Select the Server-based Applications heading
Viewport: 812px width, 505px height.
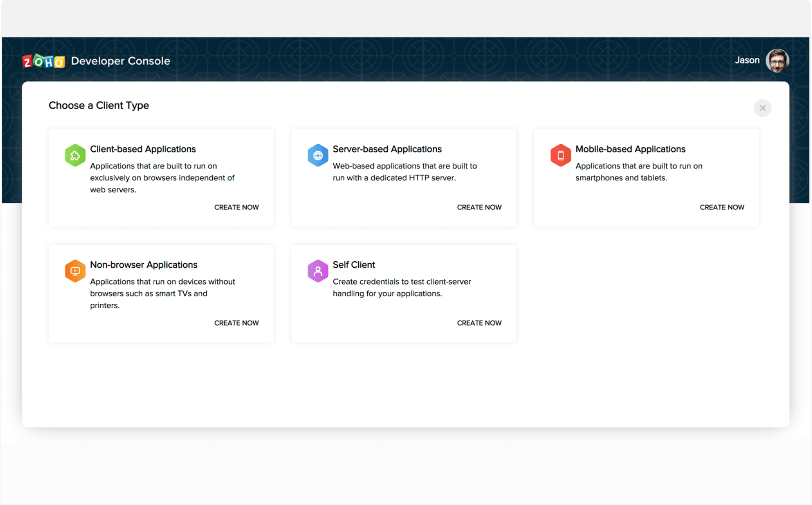[387, 149]
